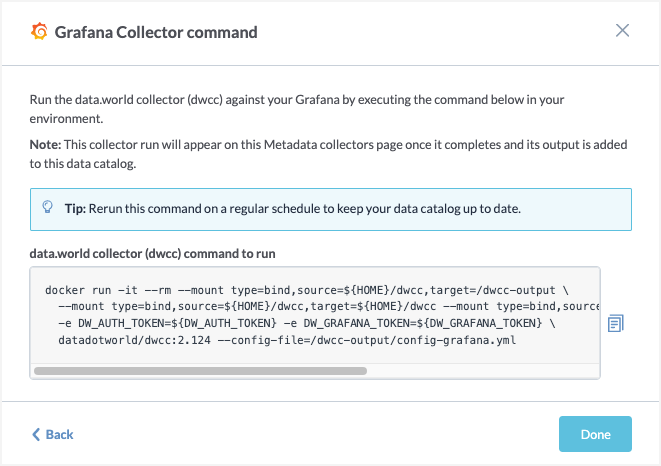Click the 'datadotworld/dwcc:2.124' image name
This screenshot has height=466, width=661.
pyautogui.click(x=134, y=340)
